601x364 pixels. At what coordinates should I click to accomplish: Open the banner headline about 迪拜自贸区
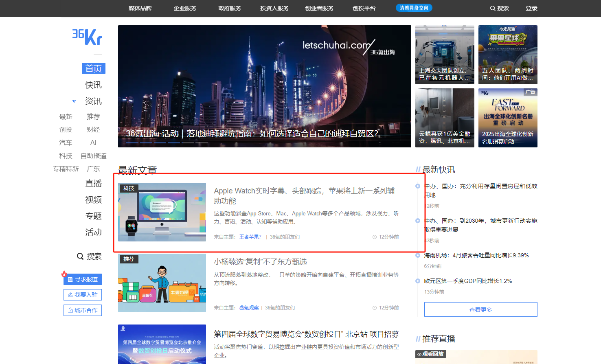click(x=252, y=134)
